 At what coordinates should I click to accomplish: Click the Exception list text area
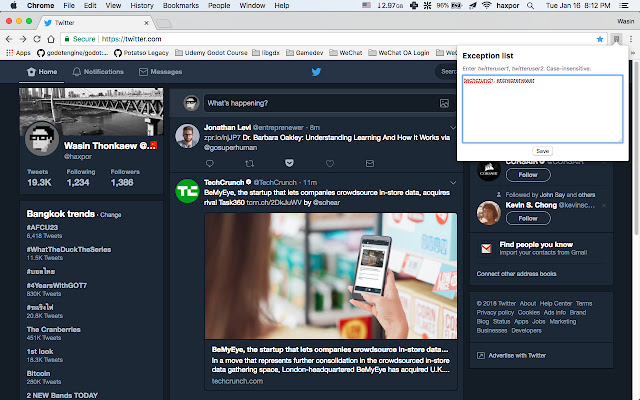542,109
